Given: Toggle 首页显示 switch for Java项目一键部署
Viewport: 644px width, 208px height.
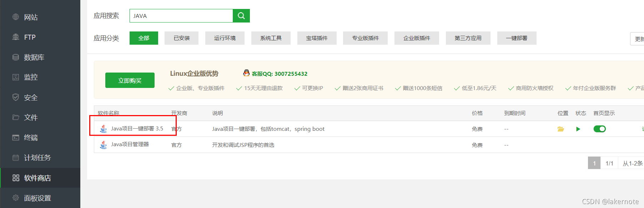Looking at the screenshot, I should click(x=600, y=129).
